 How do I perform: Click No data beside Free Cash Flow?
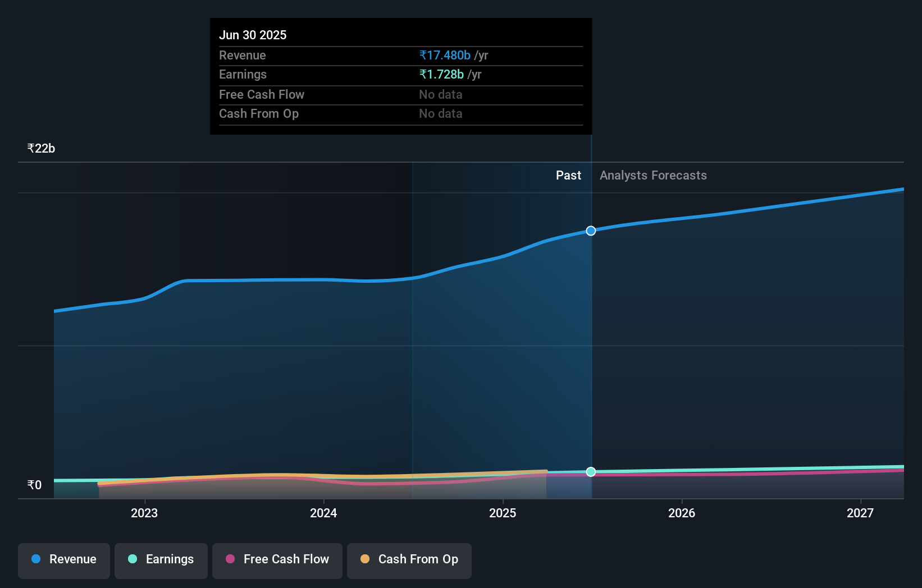coord(441,94)
